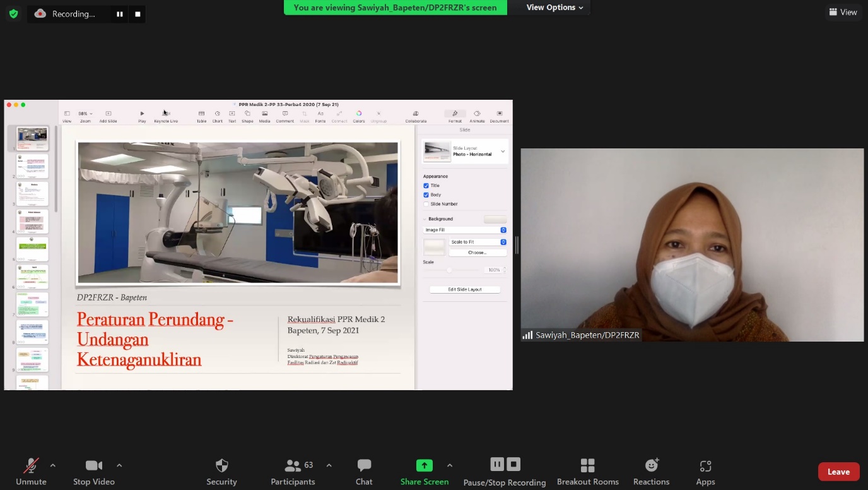This screenshot has width=868, height=490.
Task: Add a Text box from the toolbar
Action: [x=232, y=116]
